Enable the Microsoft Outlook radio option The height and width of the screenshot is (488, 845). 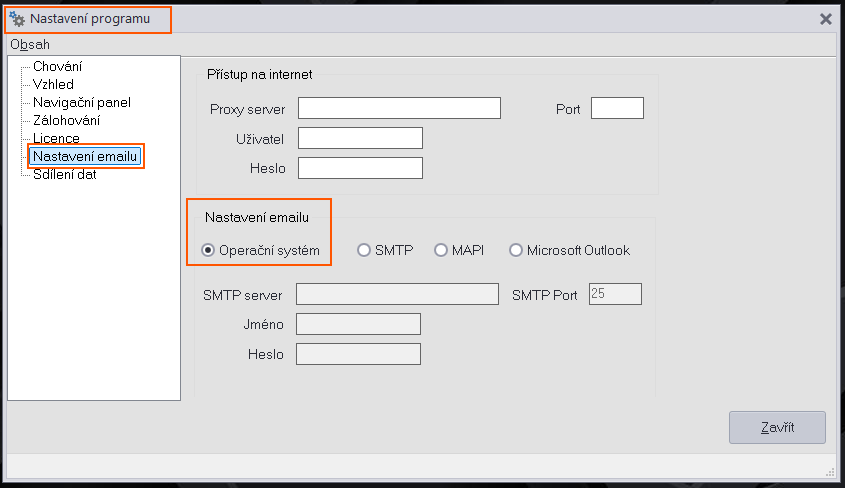516,251
